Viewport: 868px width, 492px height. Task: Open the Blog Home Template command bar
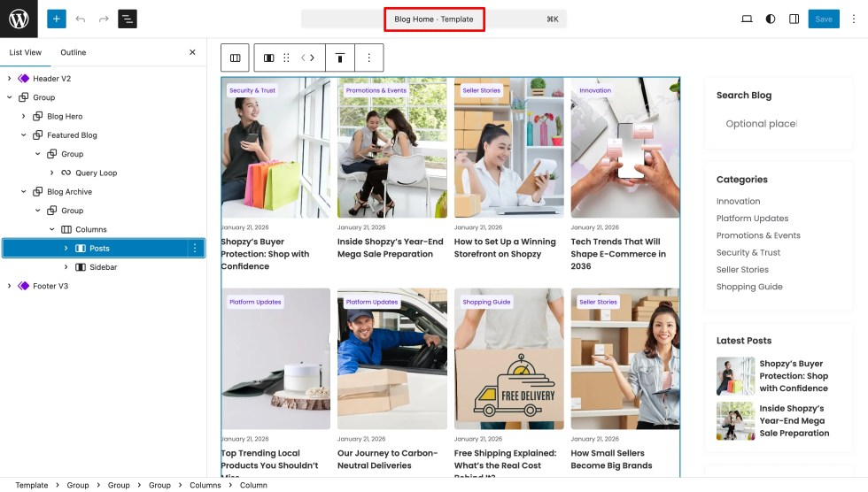(434, 19)
